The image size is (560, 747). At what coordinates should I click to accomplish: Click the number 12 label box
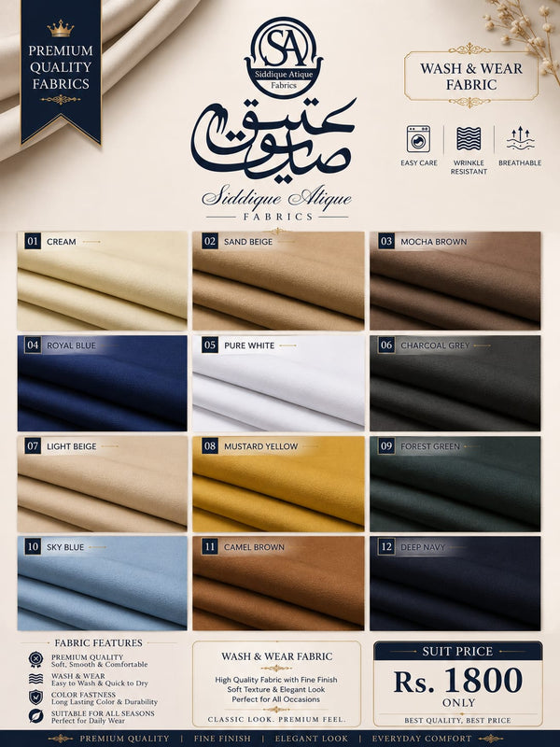click(x=386, y=546)
